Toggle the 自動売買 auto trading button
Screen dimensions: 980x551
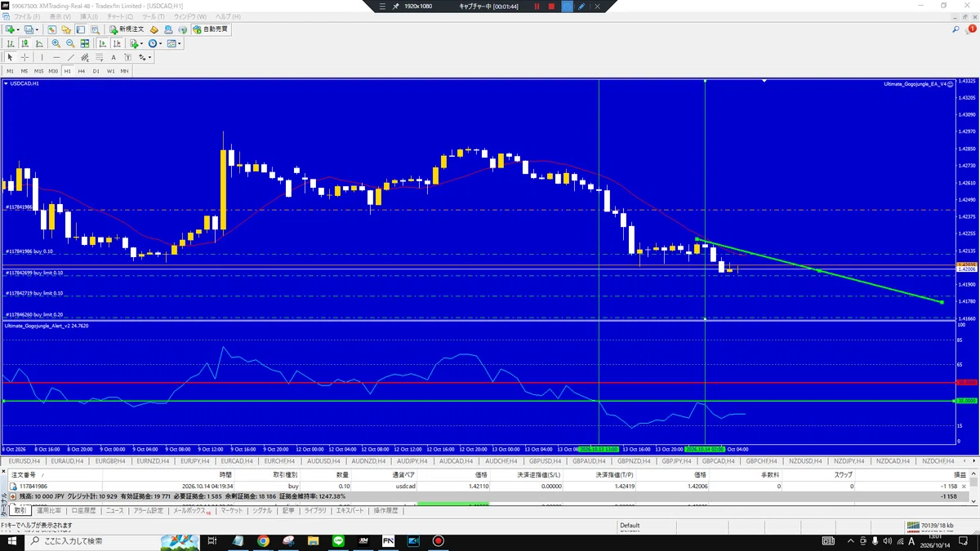coord(211,29)
